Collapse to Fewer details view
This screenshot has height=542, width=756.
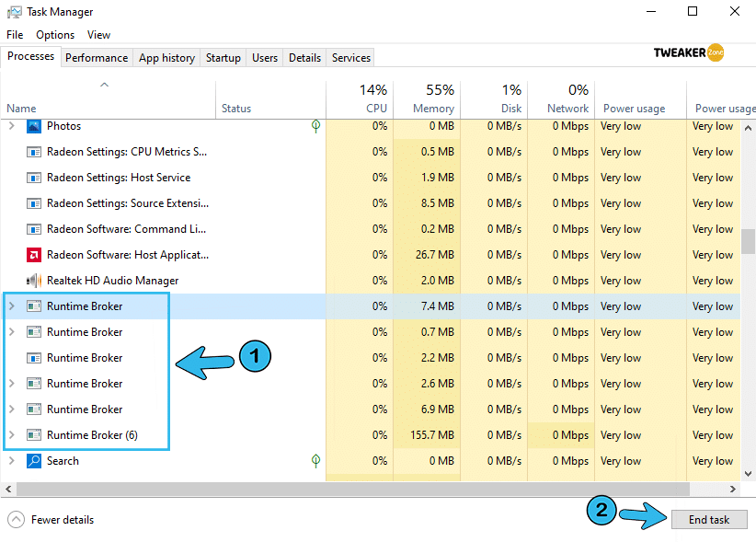[51, 520]
